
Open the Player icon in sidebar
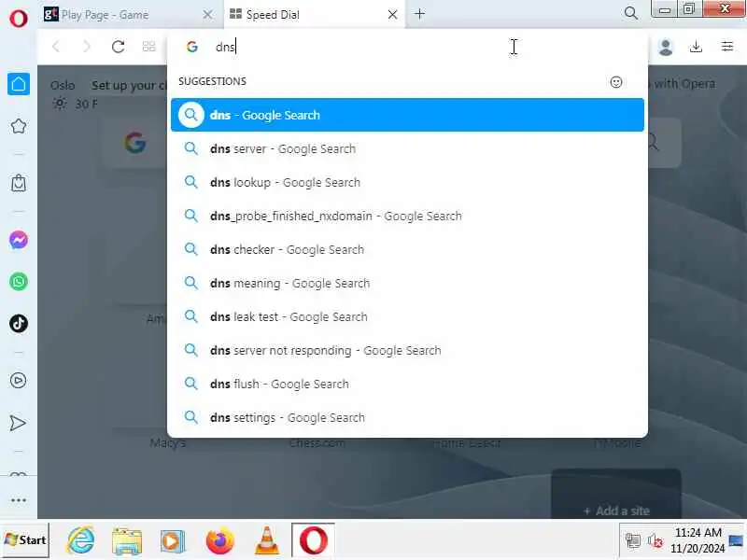click(x=19, y=380)
